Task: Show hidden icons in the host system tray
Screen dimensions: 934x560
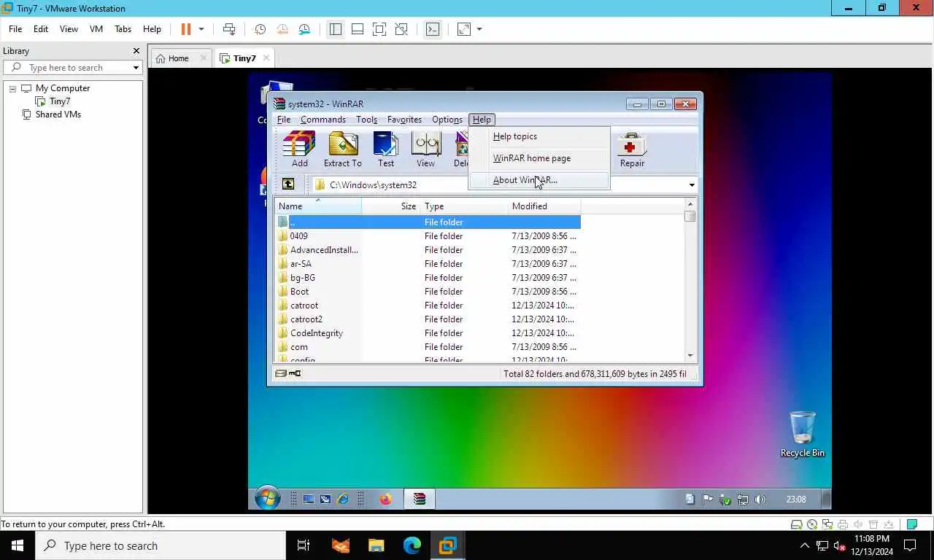Action: click(x=805, y=545)
